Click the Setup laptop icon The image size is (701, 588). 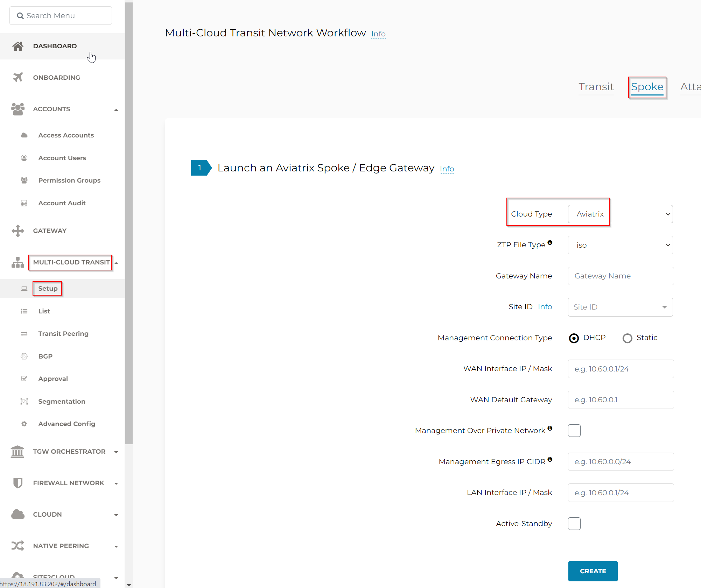coord(24,289)
